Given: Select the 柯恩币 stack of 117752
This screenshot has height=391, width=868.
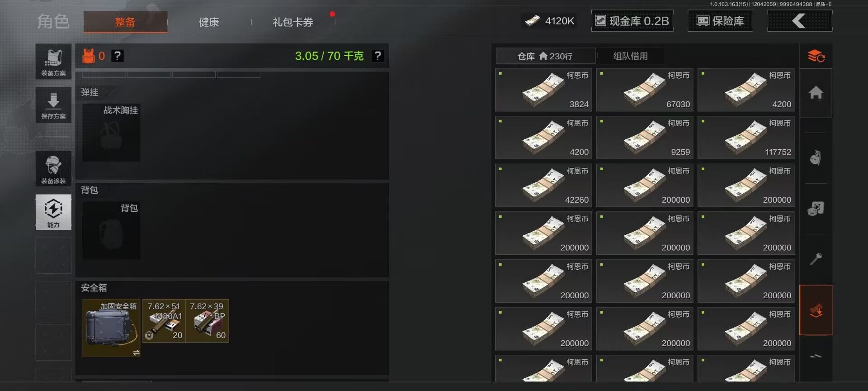Looking at the screenshot, I should click(746, 138).
